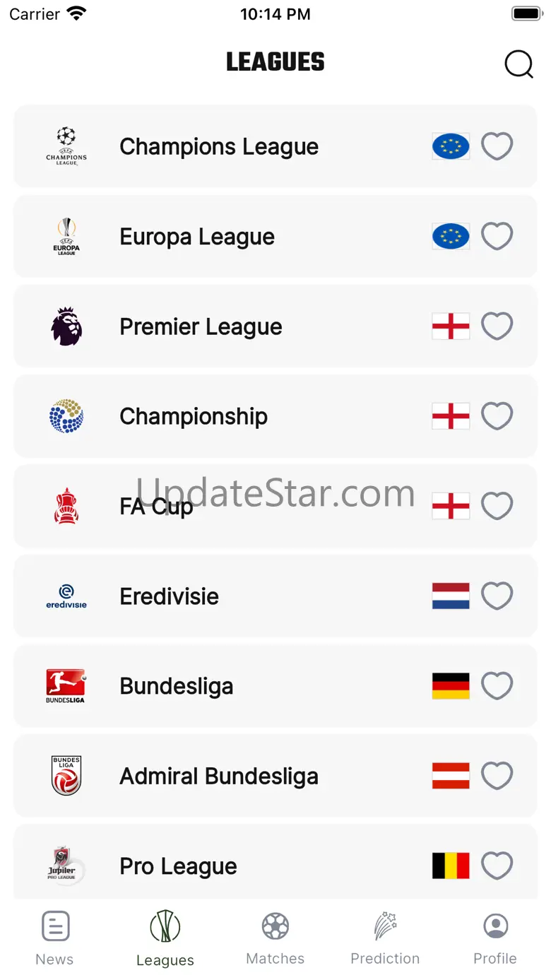The height and width of the screenshot is (980, 551).
Task: Open the search magnifier icon
Action: (x=519, y=64)
